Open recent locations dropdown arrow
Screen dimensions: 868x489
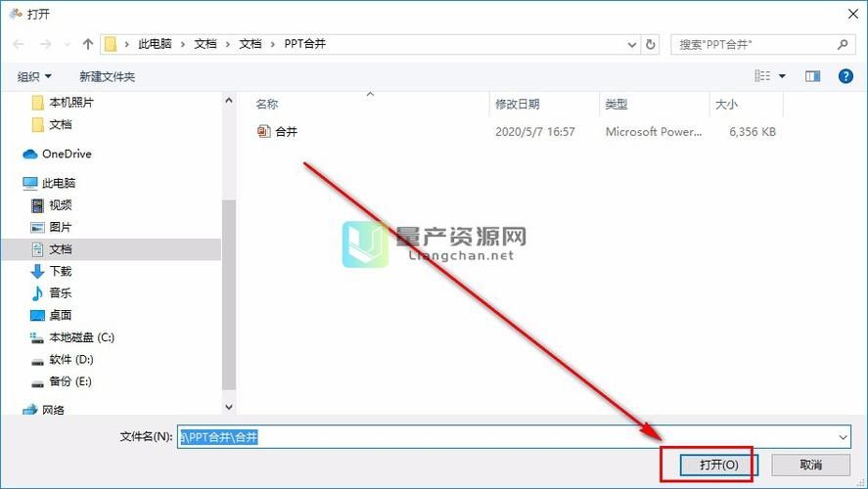pos(67,44)
